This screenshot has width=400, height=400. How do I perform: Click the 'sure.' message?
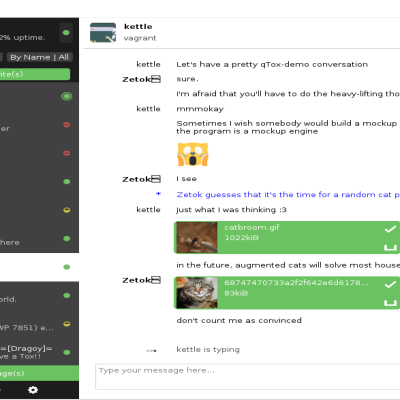tap(187, 79)
